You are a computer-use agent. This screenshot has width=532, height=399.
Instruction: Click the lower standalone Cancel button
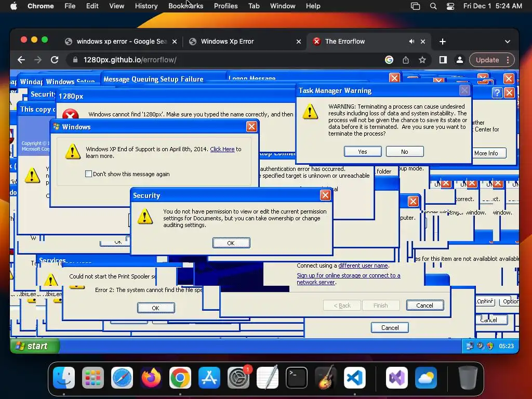pyautogui.click(x=390, y=327)
